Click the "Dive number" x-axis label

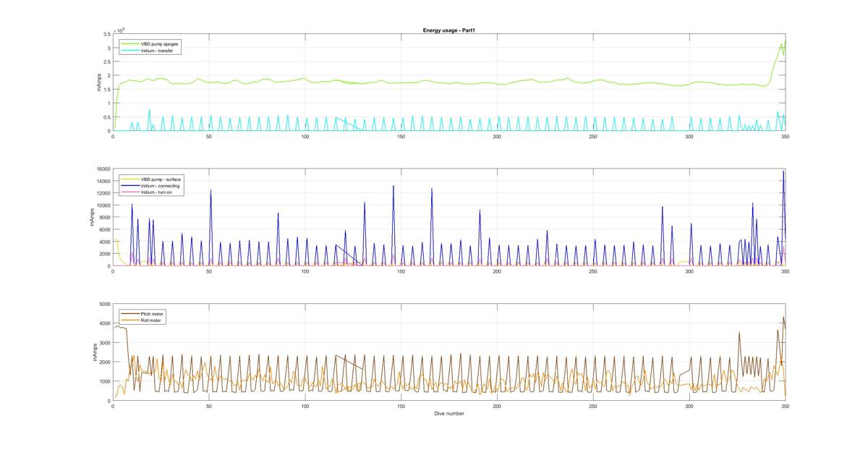tap(449, 414)
